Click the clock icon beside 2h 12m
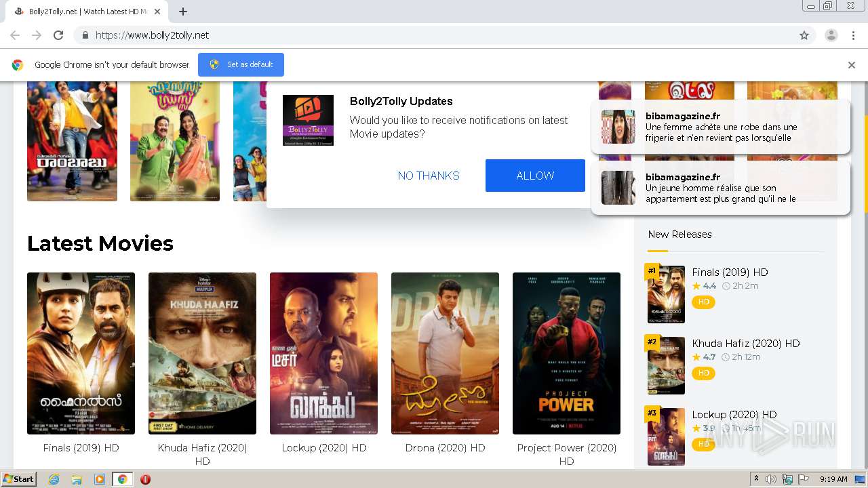Image resolution: width=868 pixels, height=488 pixels. pos(726,358)
